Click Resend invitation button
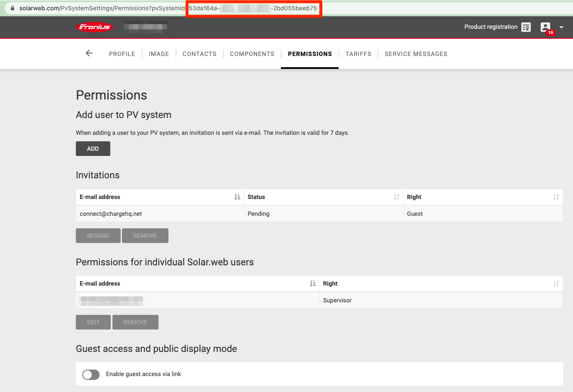The width and height of the screenshot is (573, 392). tap(98, 236)
